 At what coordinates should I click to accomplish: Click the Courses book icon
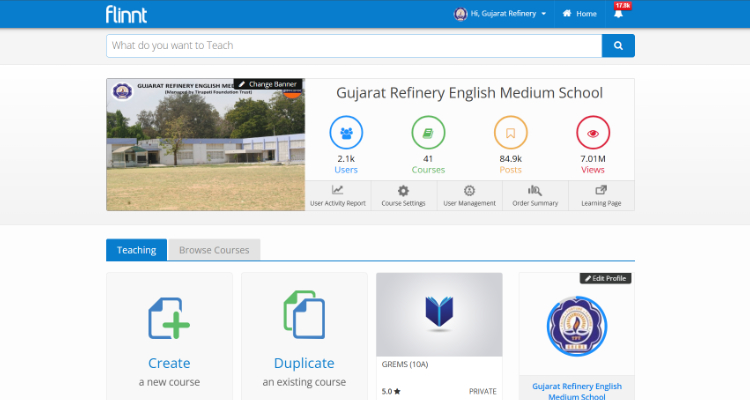coord(428,133)
